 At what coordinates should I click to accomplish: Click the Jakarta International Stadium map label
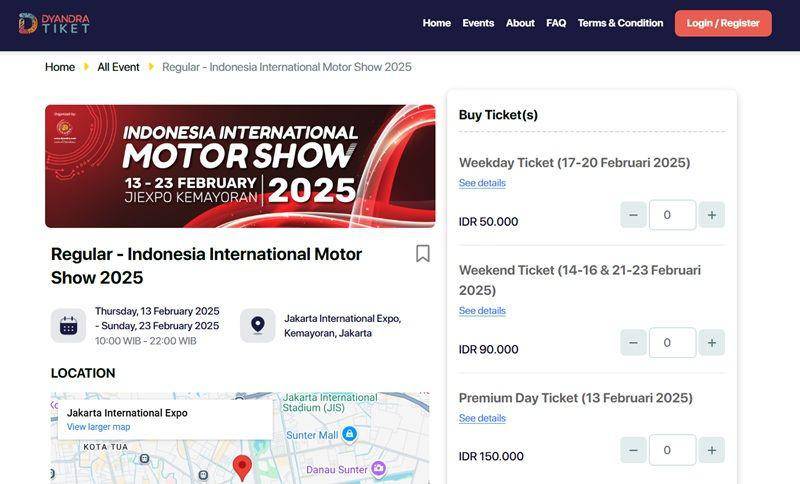click(330, 402)
